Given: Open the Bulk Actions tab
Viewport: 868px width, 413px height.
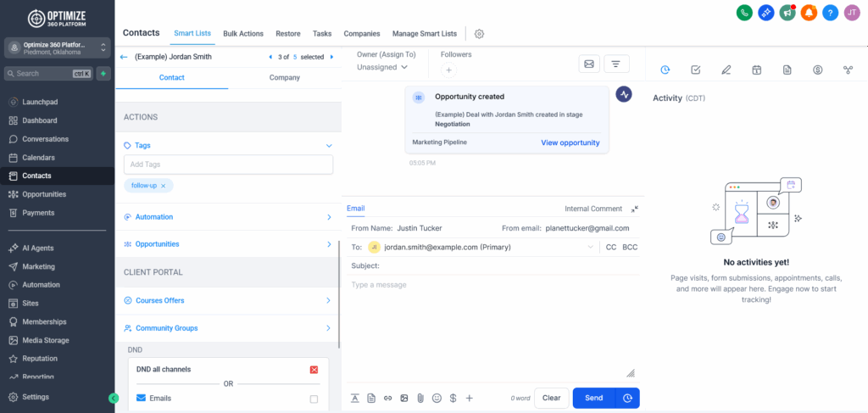Looking at the screenshot, I should [243, 34].
